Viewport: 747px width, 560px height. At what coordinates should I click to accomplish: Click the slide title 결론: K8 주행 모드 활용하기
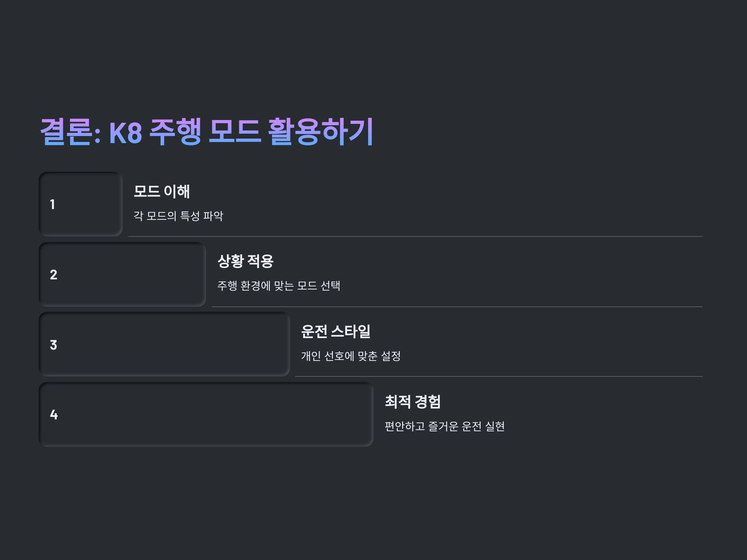coord(207,132)
